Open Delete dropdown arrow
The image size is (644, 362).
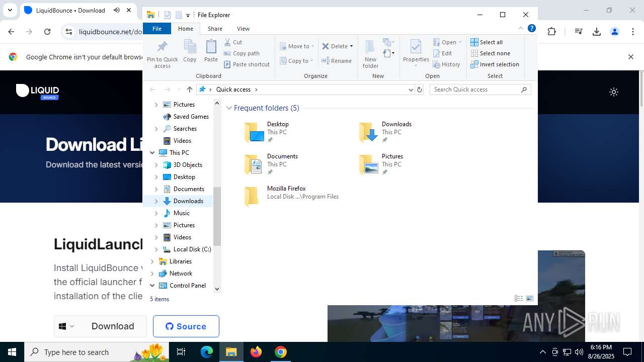tap(351, 46)
